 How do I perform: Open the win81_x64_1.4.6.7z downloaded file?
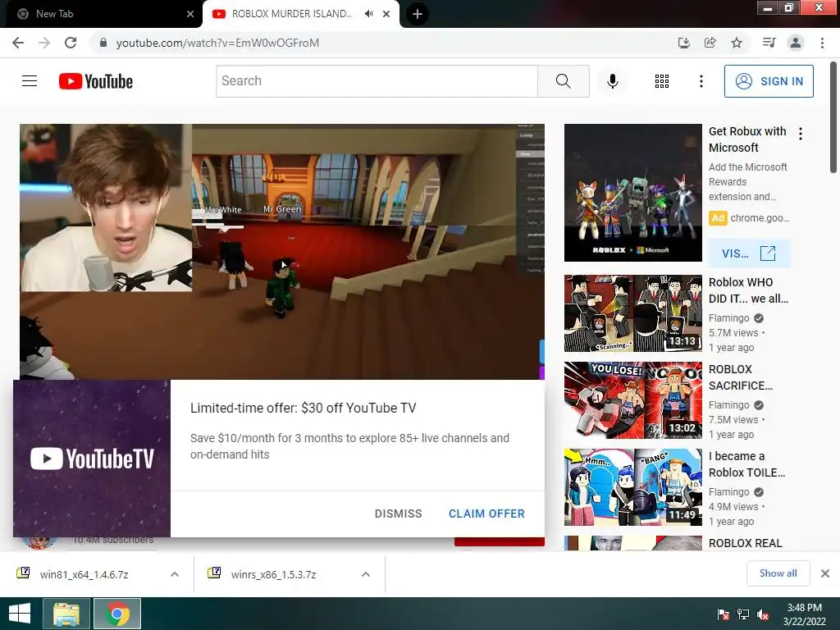pos(84,574)
